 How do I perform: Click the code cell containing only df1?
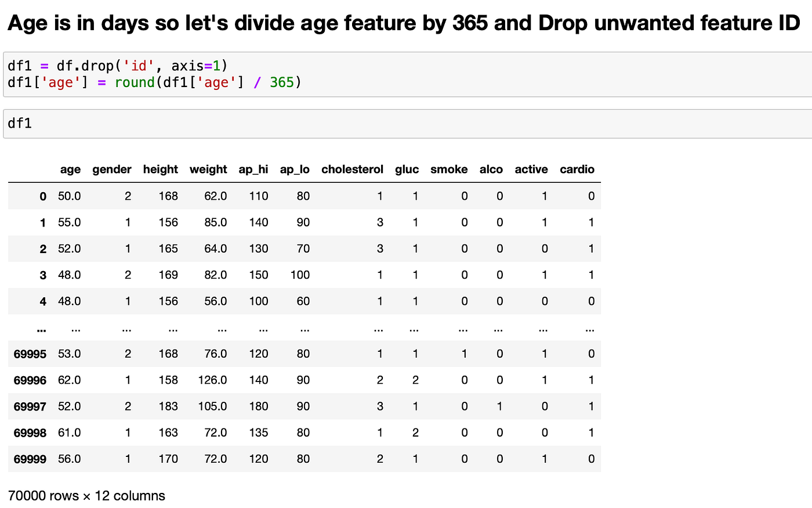coord(406,123)
